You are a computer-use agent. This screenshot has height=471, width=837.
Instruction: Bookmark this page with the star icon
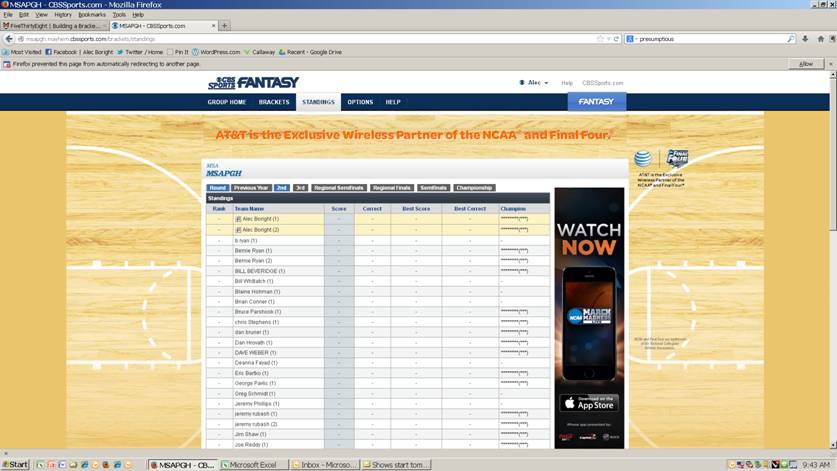pyautogui.click(x=600, y=39)
